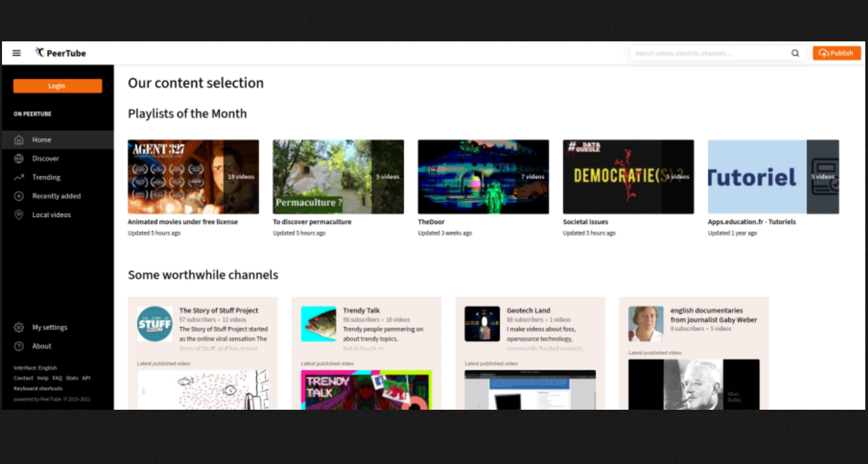The image size is (868, 464).
Task: Click the My settings gear icon
Action: pos(19,328)
